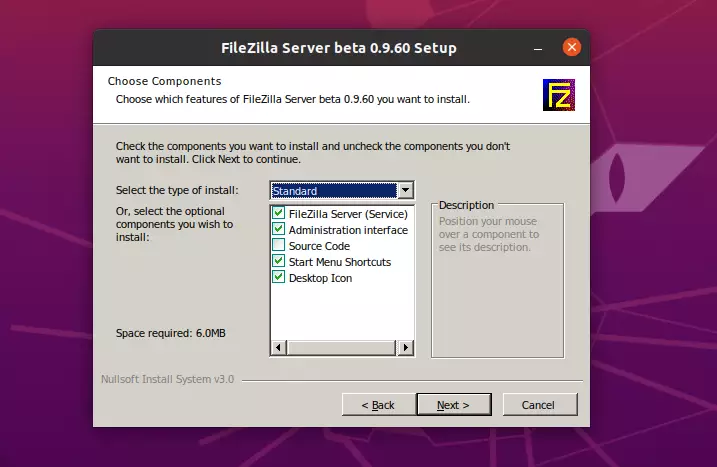The width and height of the screenshot is (717, 467).
Task: Minimize the FileZilla Setup window
Action: point(538,48)
